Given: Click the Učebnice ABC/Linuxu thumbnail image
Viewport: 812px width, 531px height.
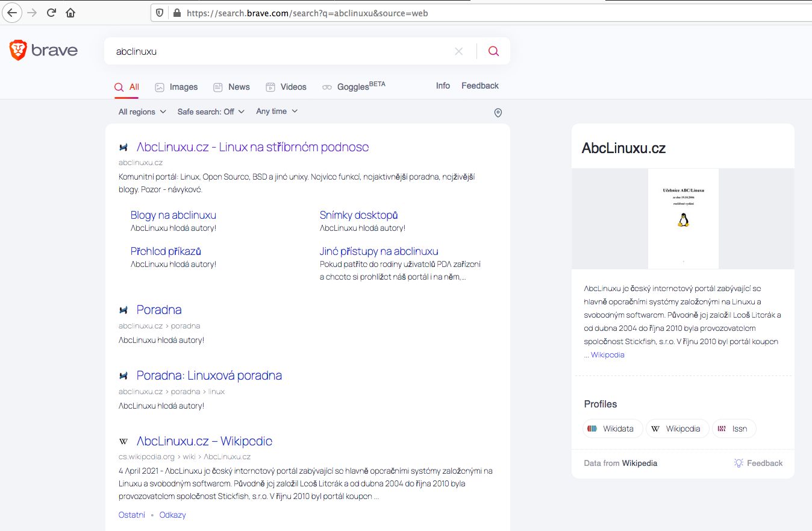Looking at the screenshot, I should tap(683, 219).
